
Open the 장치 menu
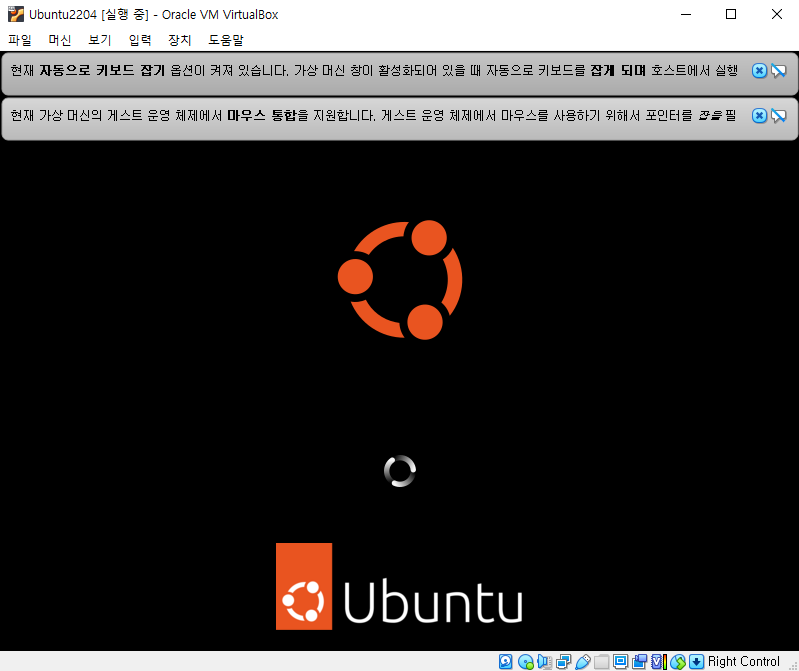pyautogui.click(x=179, y=40)
